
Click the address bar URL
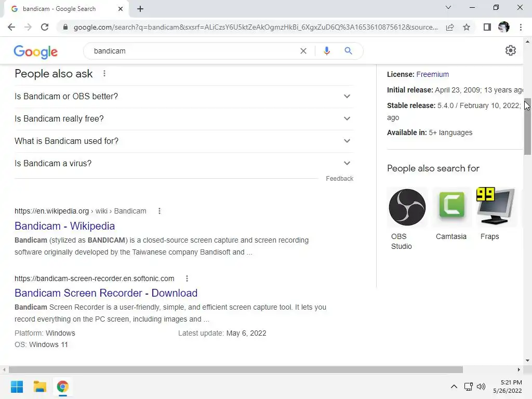pyautogui.click(x=256, y=27)
